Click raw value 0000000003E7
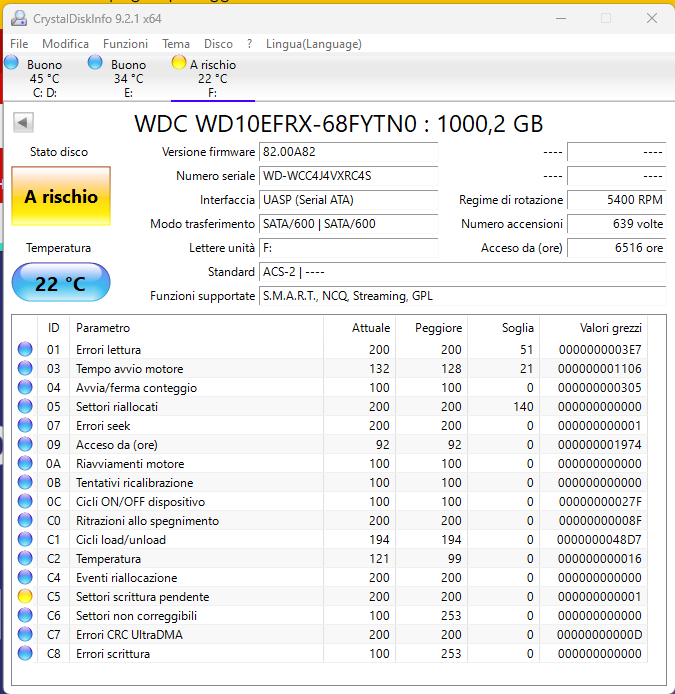This screenshot has height=694, width=675. coord(600,350)
